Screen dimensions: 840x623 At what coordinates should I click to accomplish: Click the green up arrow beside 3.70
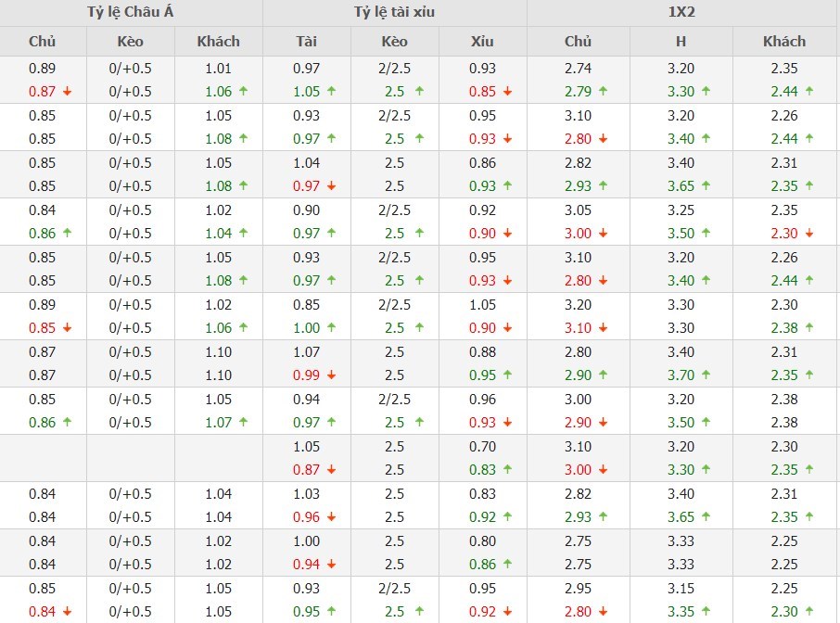706,375
